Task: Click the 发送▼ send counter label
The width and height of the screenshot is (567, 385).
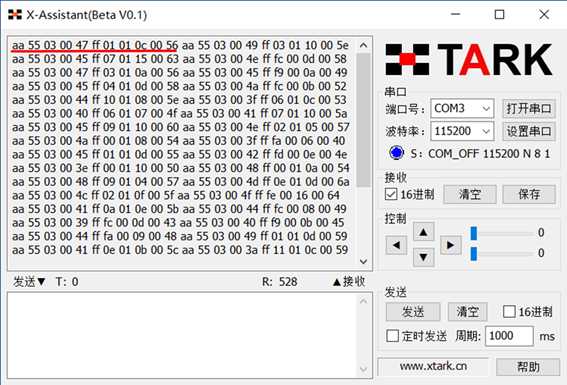Action: click(x=29, y=282)
